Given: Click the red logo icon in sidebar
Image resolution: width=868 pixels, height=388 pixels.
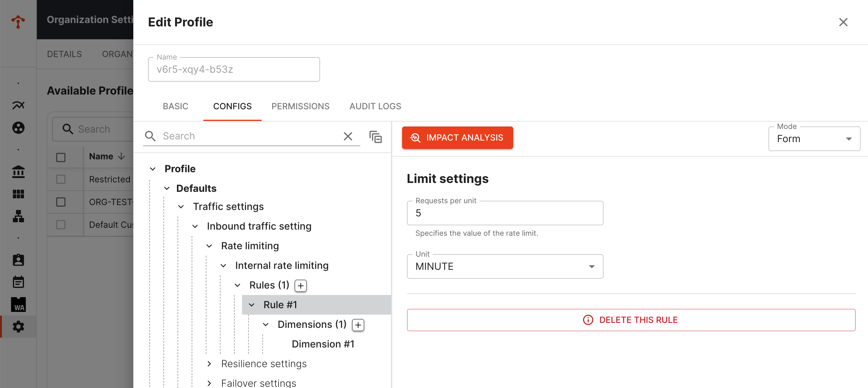Looking at the screenshot, I should (x=18, y=22).
